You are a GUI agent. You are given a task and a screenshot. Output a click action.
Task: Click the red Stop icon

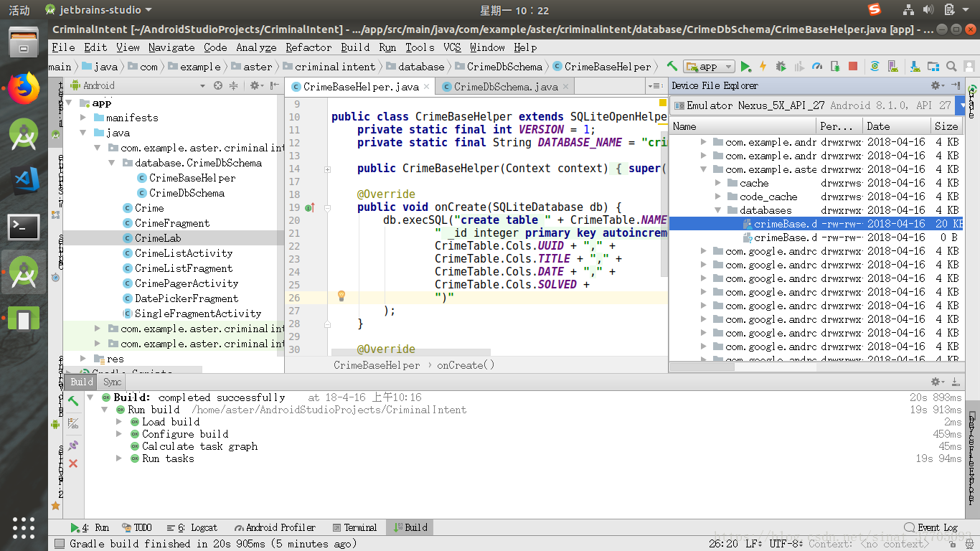pos(853,66)
